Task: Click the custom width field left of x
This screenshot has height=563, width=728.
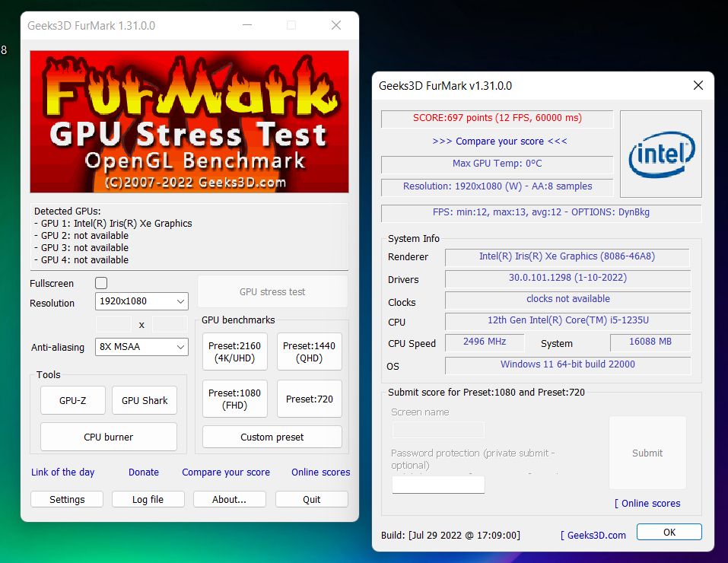Action: coord(113,324)
